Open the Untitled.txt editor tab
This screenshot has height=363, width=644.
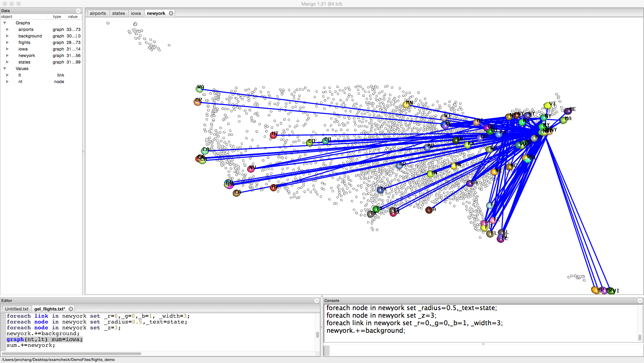17,309
